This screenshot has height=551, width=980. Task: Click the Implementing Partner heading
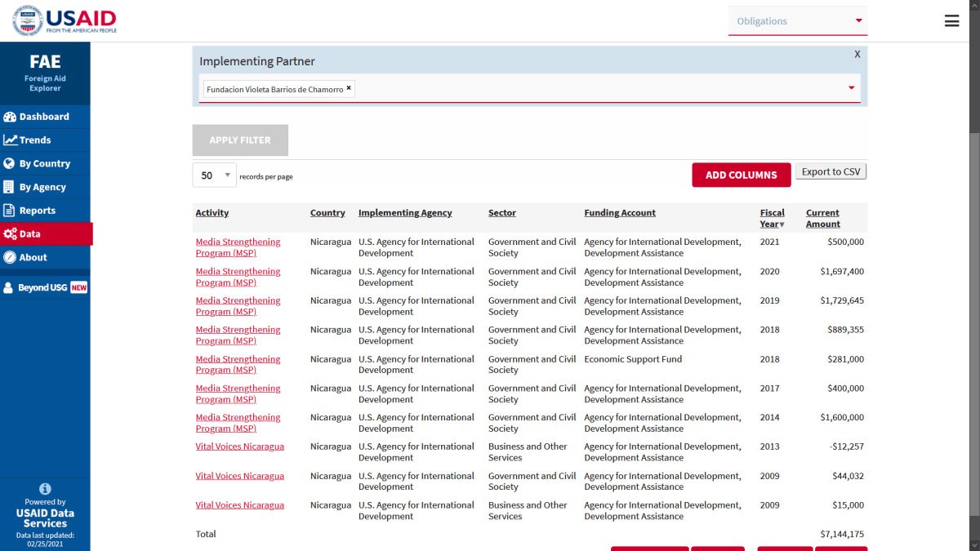pos(257,61)
